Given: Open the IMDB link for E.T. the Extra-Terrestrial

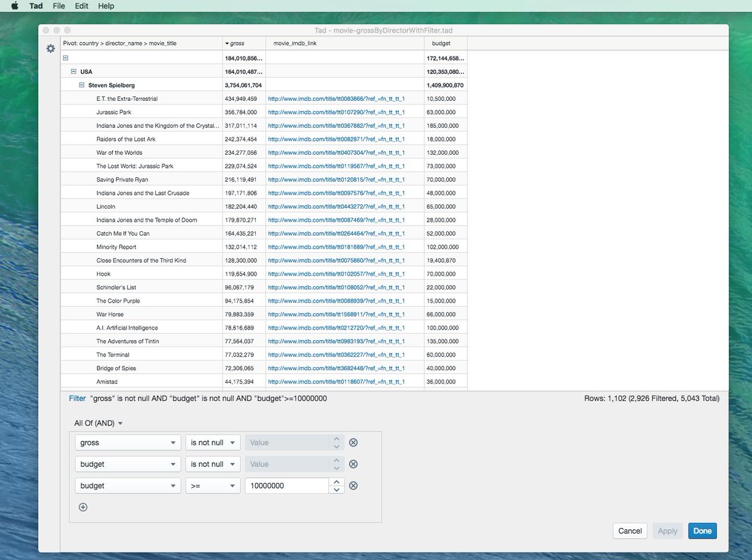Looking at the screenshot, I should (x=336, y=99).
